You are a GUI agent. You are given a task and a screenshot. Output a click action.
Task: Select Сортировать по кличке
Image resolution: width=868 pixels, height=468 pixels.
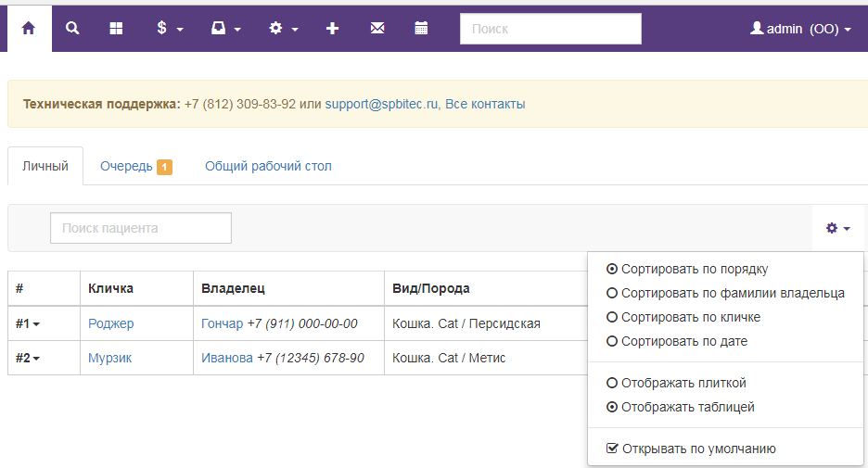(683, 318)
